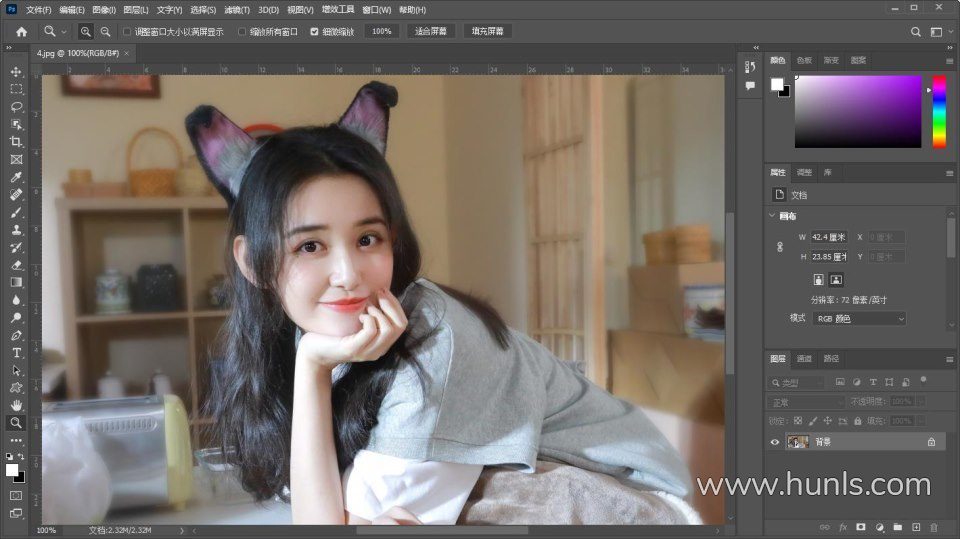Viewport: 960px width, 539px height.
Task: Select the Eraser tool
Action: 17,265
